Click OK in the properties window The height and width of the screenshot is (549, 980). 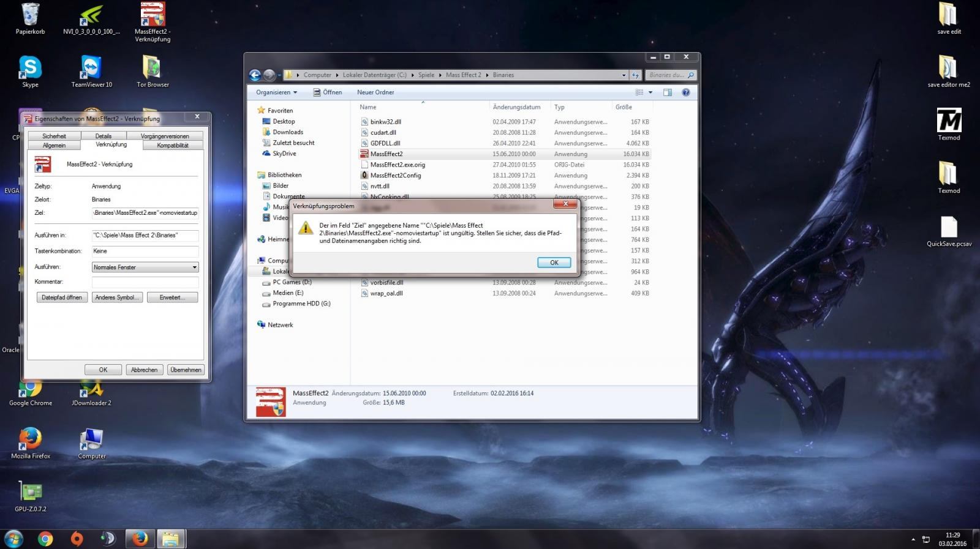coord(103,370)
